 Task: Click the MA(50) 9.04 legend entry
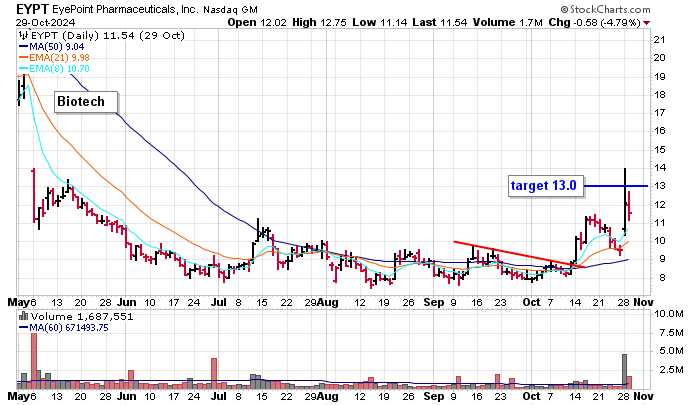52,46
